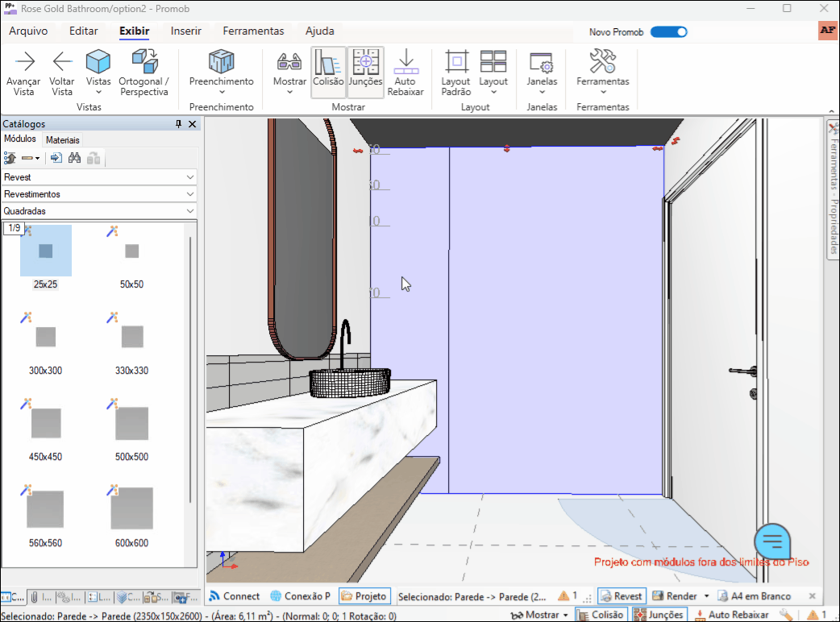This screenshot has height=622, width=840.
Task: Toggle Junções in the ribbon
Action: pos(365,73)
